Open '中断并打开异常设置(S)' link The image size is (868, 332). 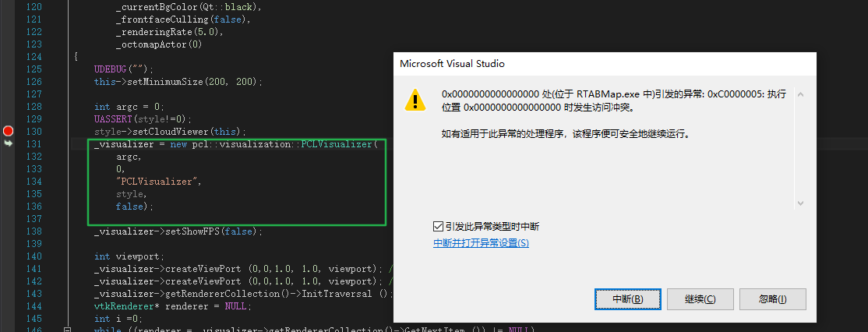pyautogui.click(x=481, y=243)
